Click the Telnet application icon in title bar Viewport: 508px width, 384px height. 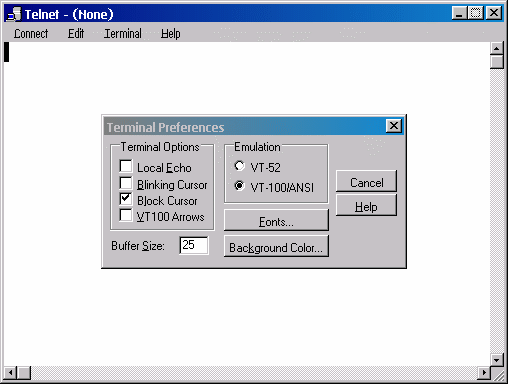pos(14,14)
